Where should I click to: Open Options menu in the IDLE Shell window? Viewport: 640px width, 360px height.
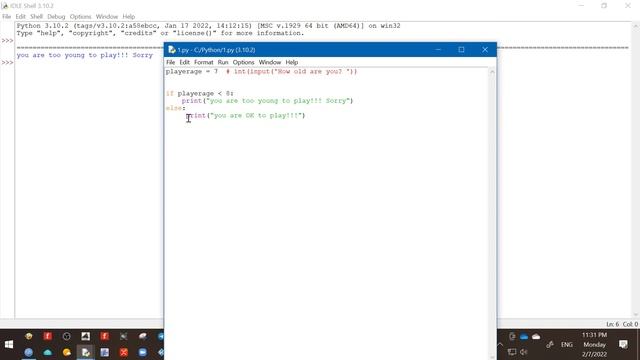click(80, 17)
